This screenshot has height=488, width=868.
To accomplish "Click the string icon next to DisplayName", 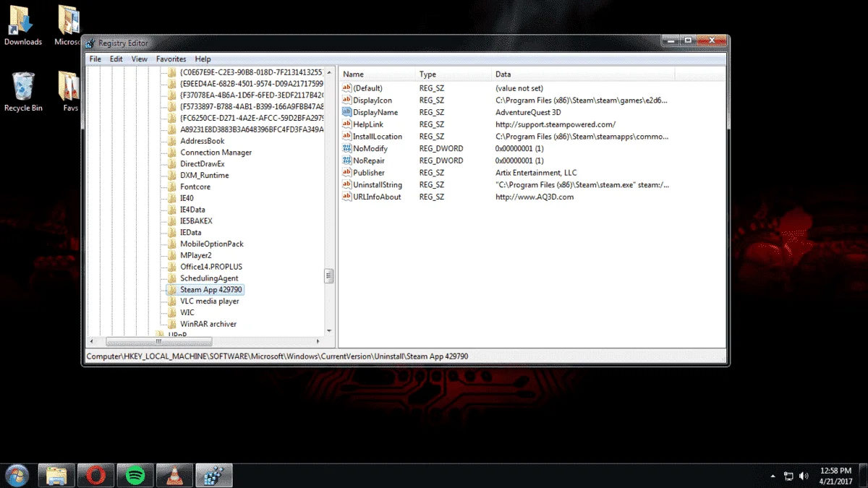I will 346,112.
